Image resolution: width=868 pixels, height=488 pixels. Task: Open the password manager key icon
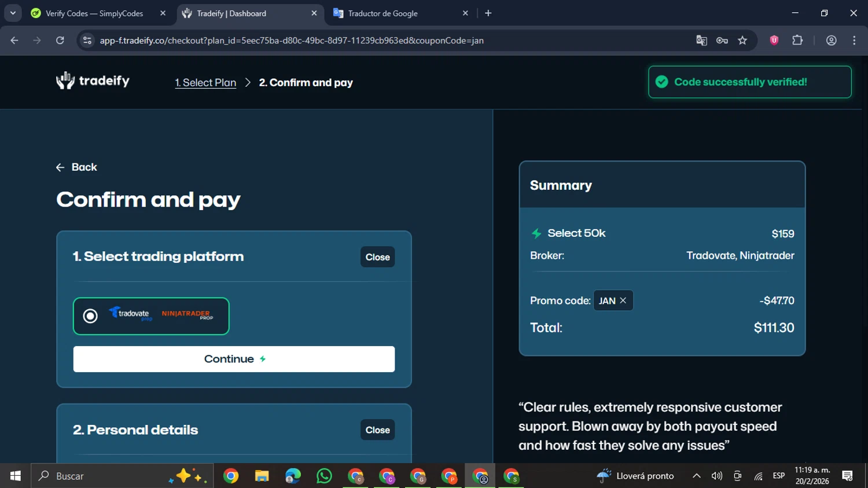[x=722, y=41]
